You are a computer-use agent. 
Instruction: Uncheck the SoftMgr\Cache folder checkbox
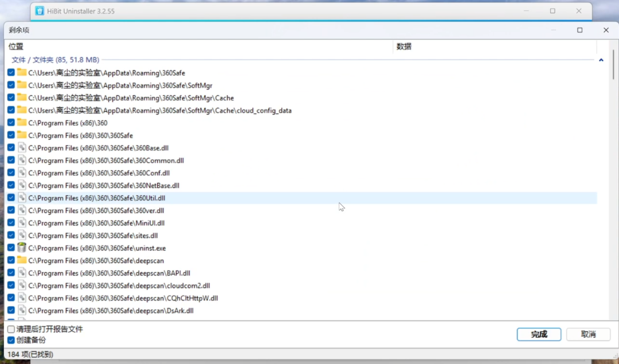tap(11, 97)
